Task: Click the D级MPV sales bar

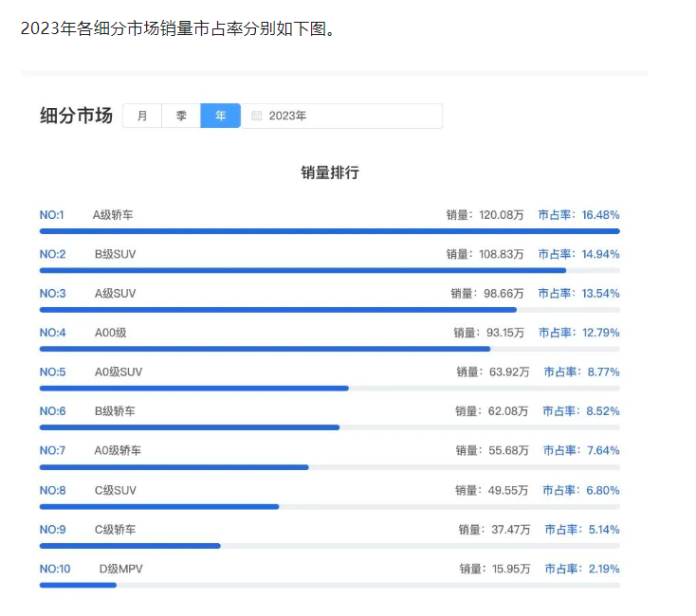Action: click(329, 585)
